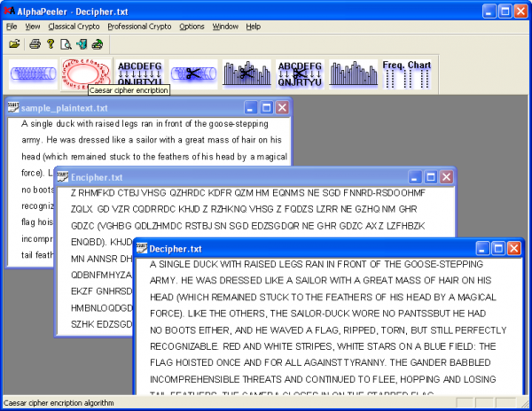The image size is (532, 411).
Task: Open the Professional Crypto menu
Action: click(x=139, y=27)
